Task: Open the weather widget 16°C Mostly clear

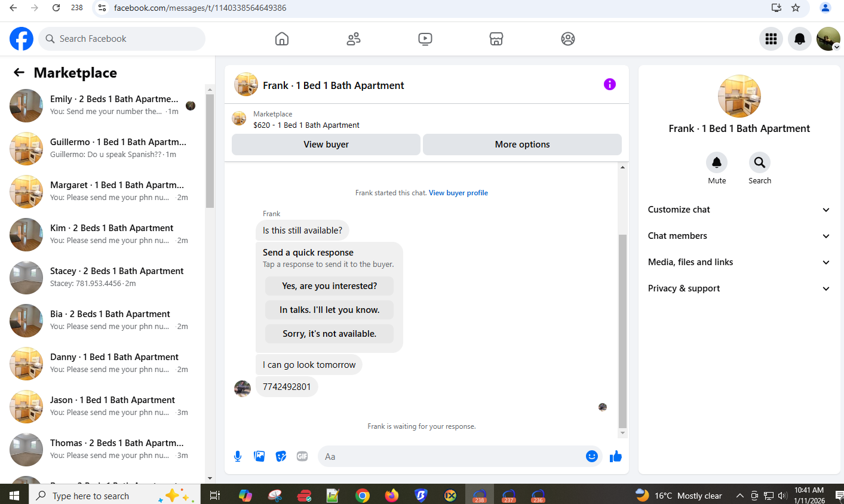Action: [x=679, y=496]
